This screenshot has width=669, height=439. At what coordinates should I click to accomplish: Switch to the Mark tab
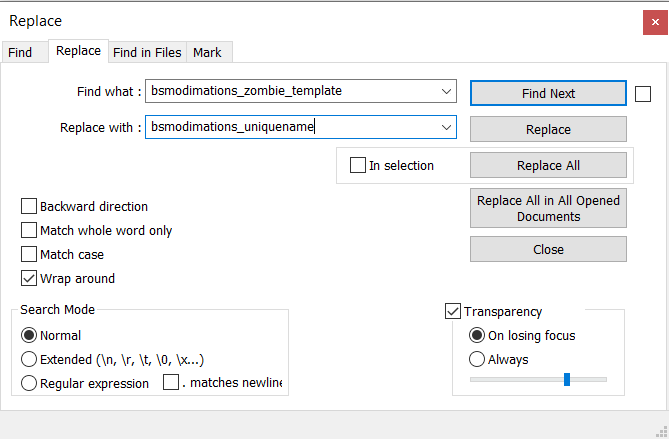pos(208,52)
